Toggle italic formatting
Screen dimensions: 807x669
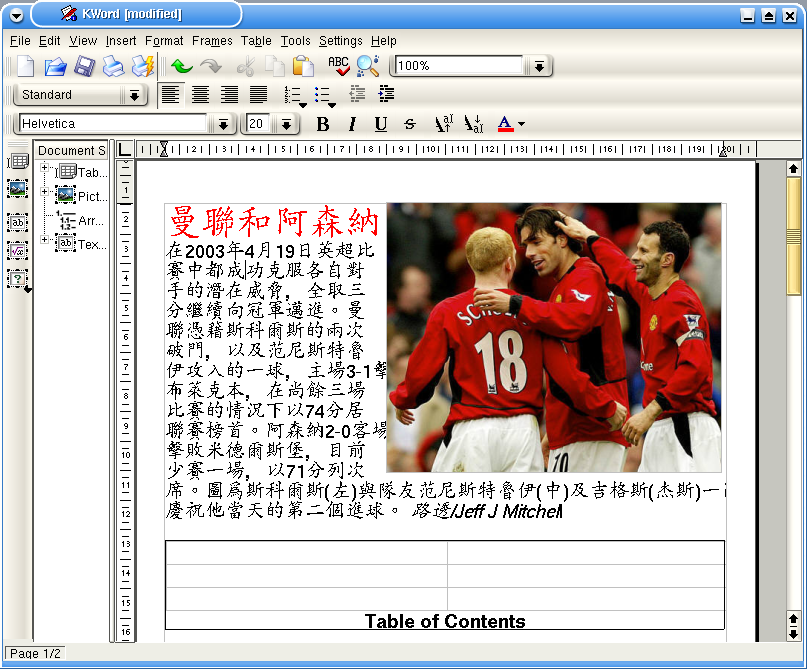[351, 124]
